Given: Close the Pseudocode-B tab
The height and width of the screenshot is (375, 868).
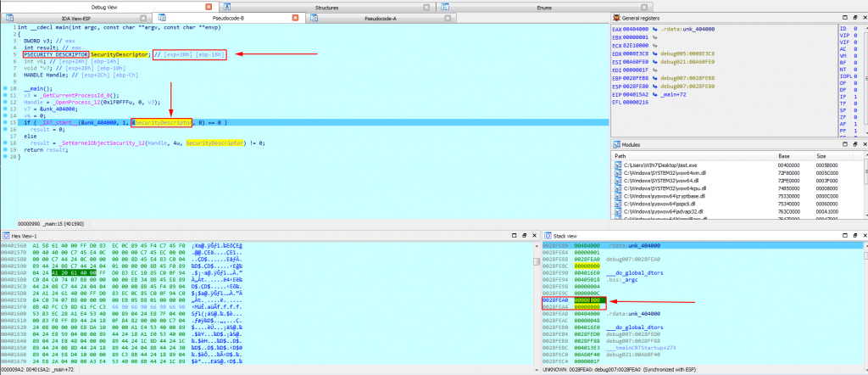Looking at the screenshot, I should (x=295, y=19).
